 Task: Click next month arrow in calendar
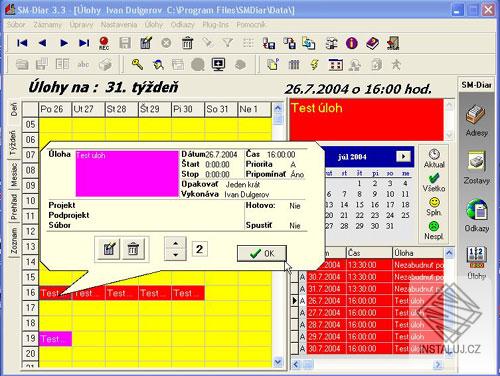[403, 156]
